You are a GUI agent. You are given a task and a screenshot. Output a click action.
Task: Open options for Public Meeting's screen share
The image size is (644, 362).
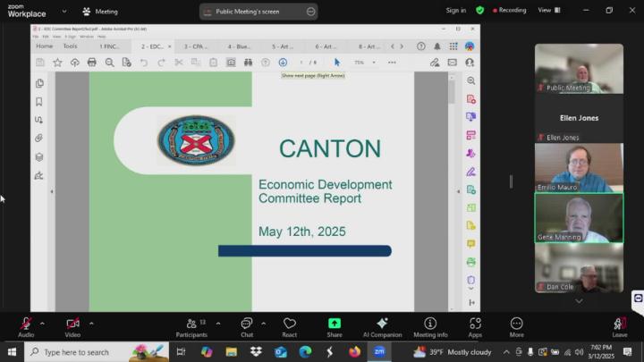coord(311,12)
